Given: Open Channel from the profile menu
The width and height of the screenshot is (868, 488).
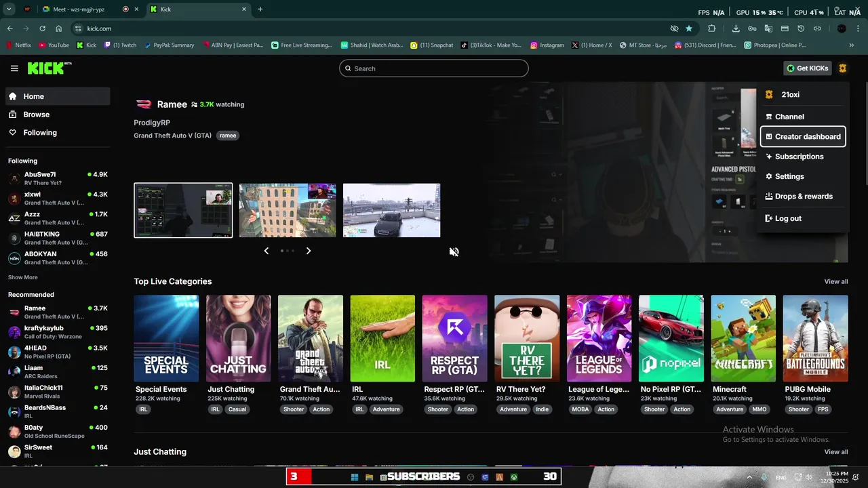Looking at the screenshot, I should 803,117.
